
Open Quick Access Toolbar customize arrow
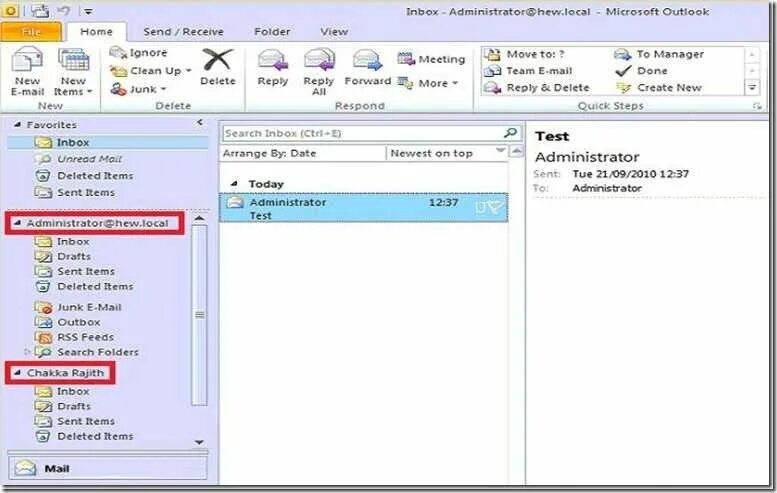(88, 11)
